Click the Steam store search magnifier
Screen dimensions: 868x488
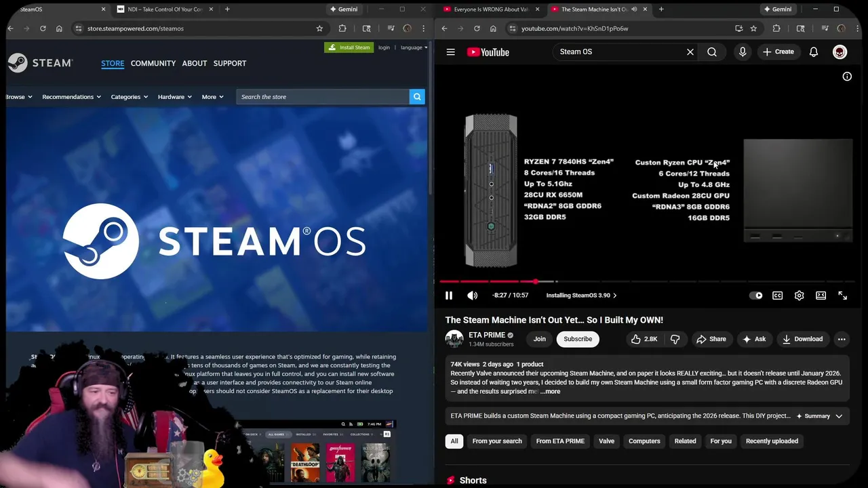point(417,97)
